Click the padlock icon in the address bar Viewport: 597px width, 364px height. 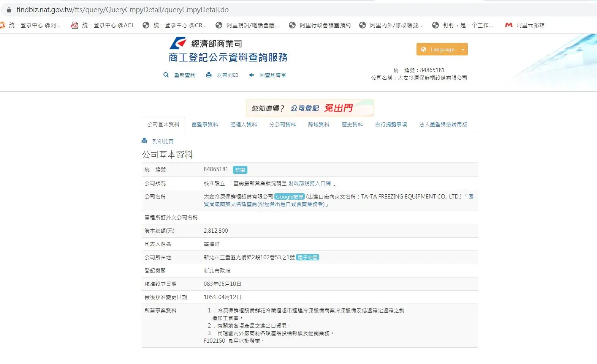point(9,10)
